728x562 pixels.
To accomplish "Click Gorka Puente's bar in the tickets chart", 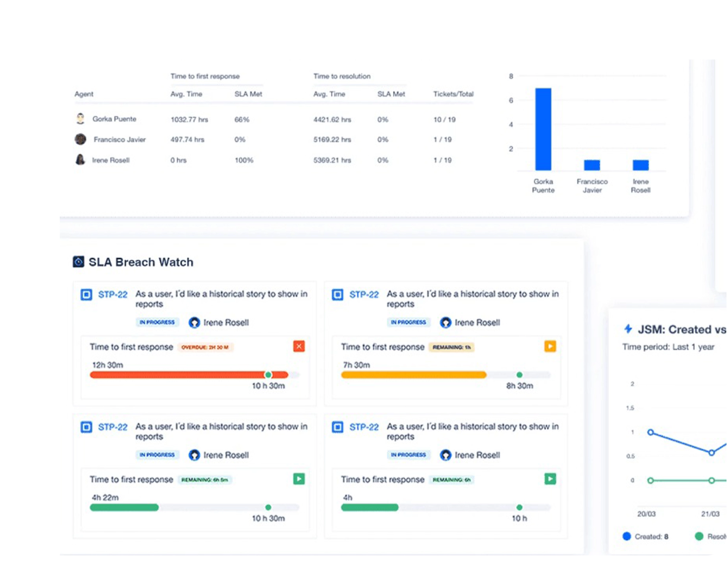I will (543, 128).
